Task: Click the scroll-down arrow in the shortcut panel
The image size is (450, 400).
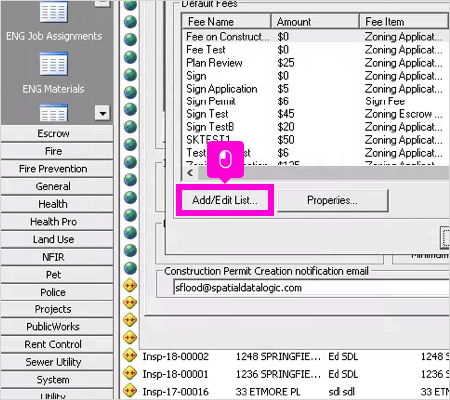Action: point(102,113)
